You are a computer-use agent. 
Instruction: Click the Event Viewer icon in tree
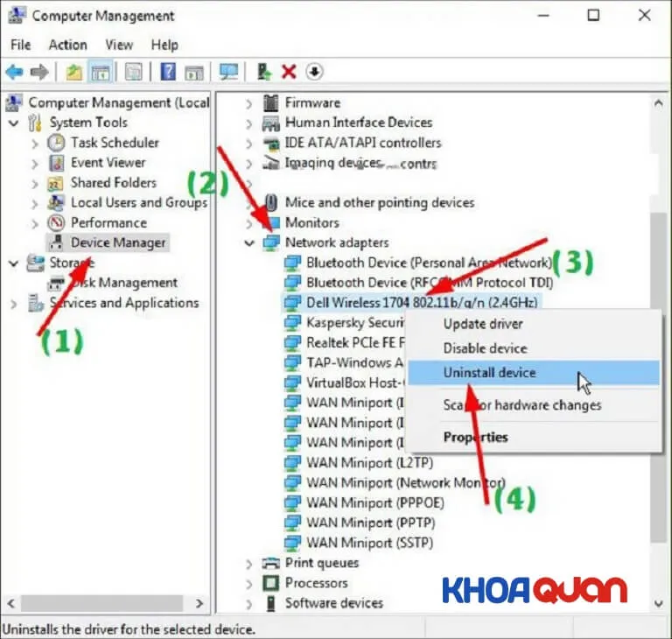click(x=57, y=163)
